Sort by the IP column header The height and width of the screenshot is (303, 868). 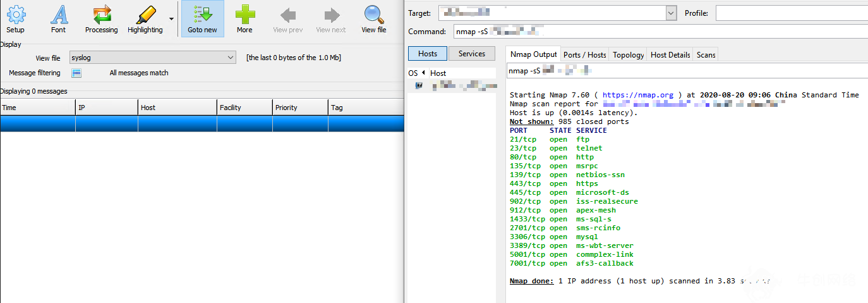pos(107,108)
